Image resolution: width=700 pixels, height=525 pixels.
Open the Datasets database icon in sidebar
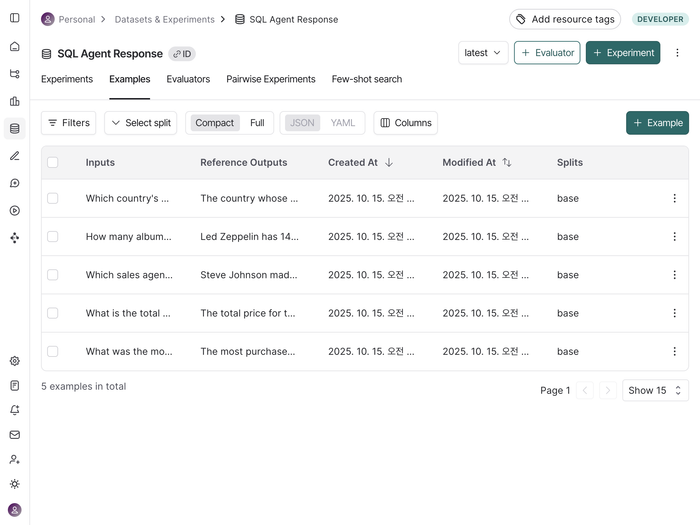click(x=14, y=128)
